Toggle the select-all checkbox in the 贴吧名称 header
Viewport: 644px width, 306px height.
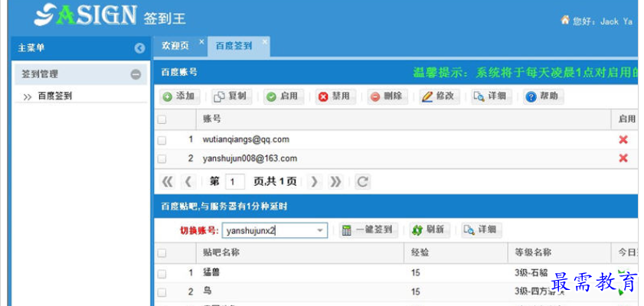(162, 253)
